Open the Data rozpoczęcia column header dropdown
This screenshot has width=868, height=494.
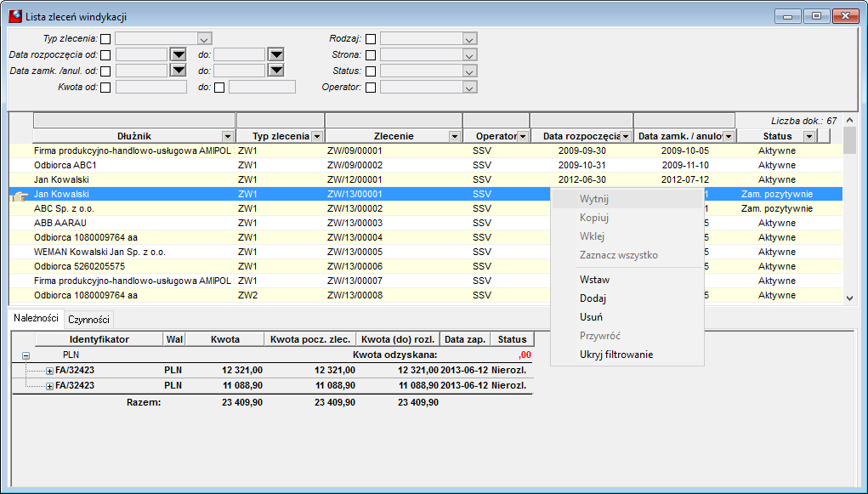pos(626,136)
